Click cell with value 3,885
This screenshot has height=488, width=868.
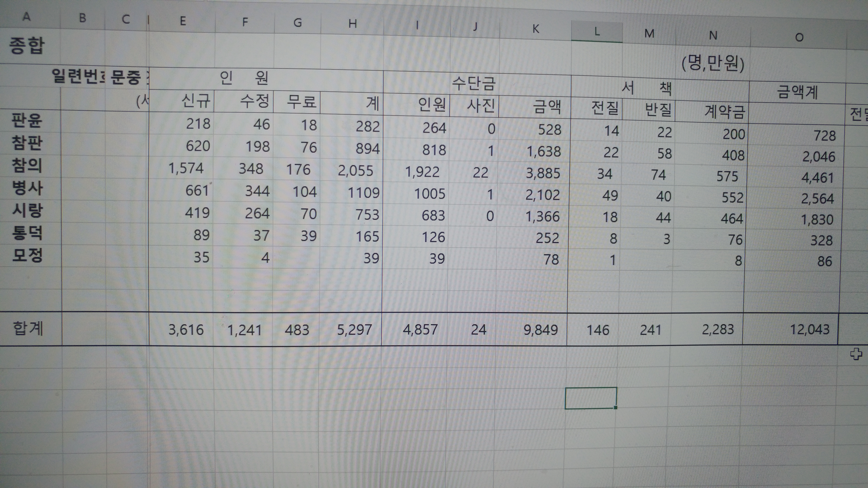(x=543, y=173)
